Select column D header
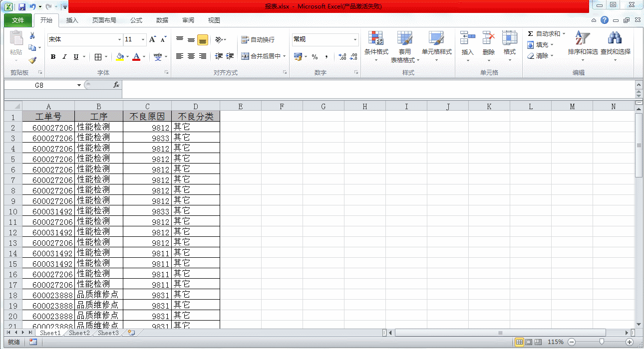The width and height of the screenshot is (644, 349). coord(196,106)
